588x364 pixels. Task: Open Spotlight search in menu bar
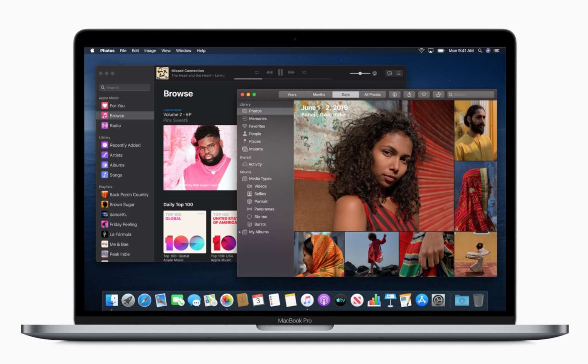point(480,51)
